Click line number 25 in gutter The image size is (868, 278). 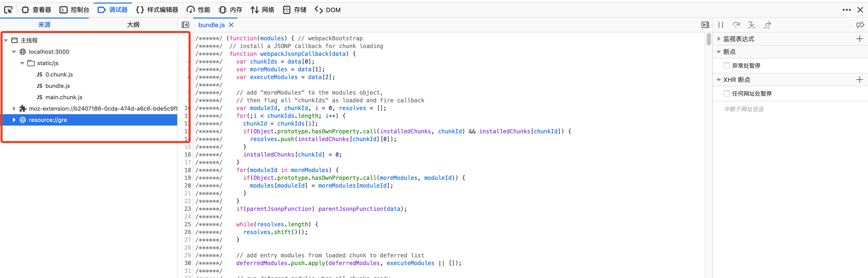pyautogui.click(x=187, y=224)
